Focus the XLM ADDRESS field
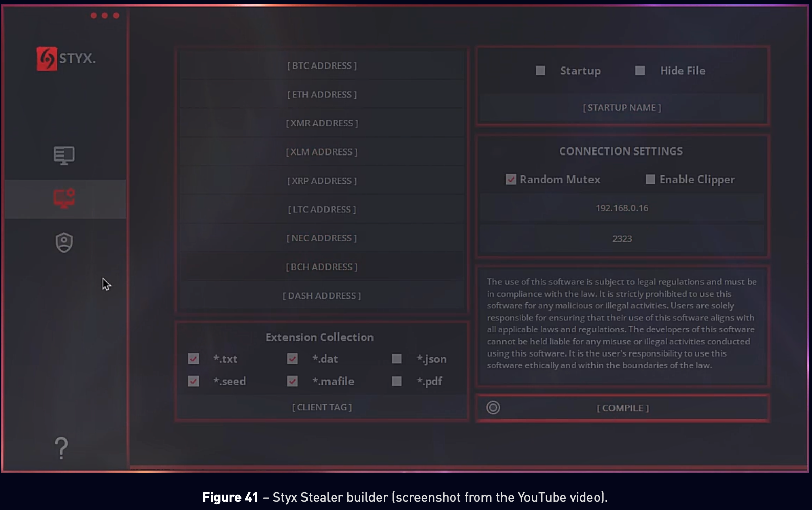Screen dimensions: 812x510 tap(322, 152)
